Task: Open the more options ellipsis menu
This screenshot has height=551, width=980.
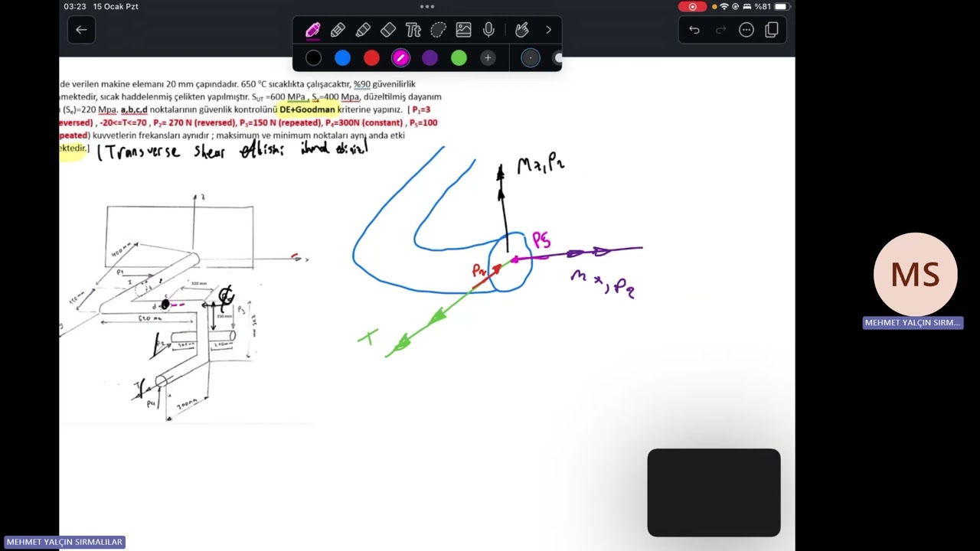Action: (746, 30)
